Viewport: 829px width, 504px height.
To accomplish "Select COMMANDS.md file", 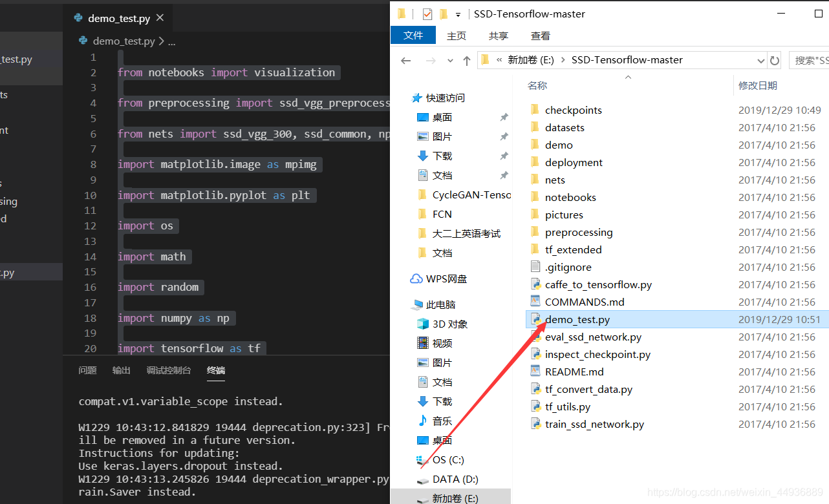I will [585, 302].
